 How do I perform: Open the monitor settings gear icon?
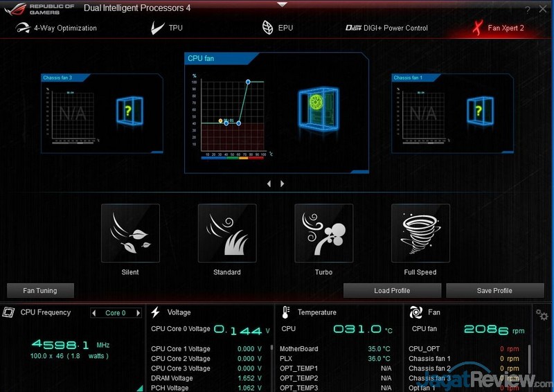point(542,314)
